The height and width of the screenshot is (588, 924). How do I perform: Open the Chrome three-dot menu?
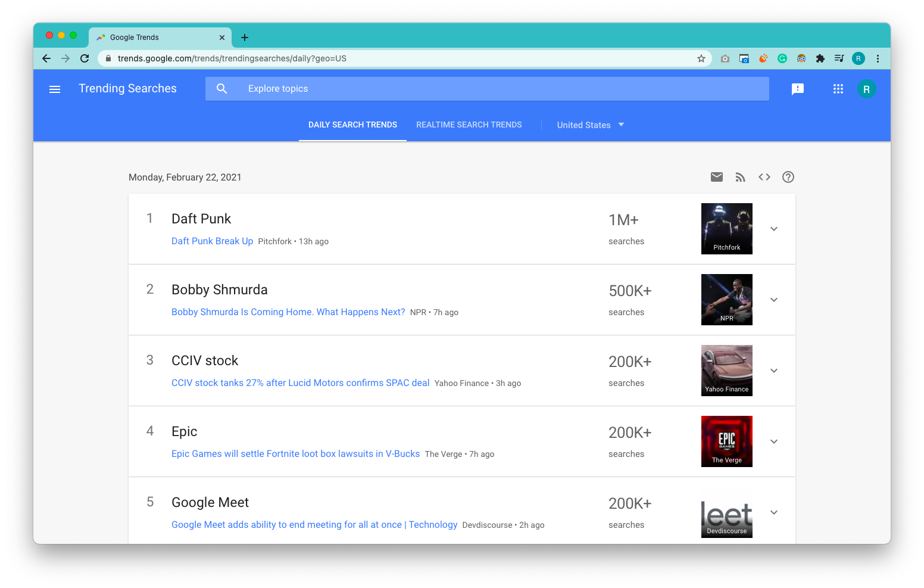pyautogui.click(x=878, y=58)
